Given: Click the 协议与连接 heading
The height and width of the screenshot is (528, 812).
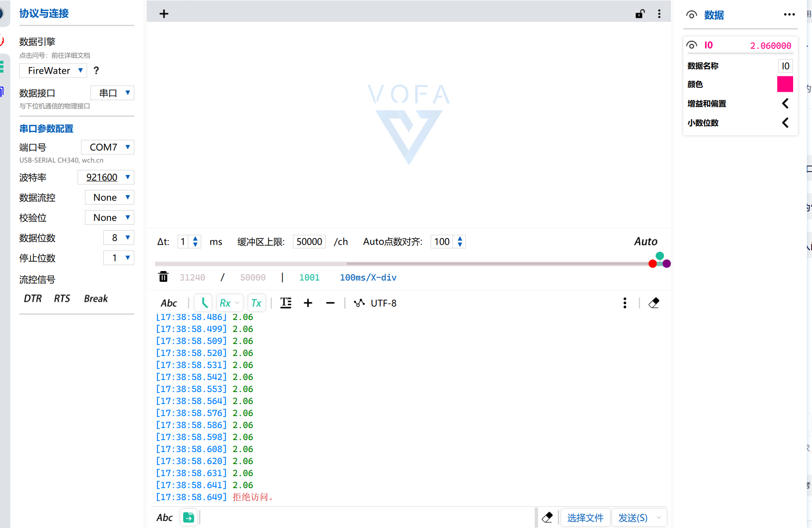Looking at the screenshot, I should [x=44, y=14].
